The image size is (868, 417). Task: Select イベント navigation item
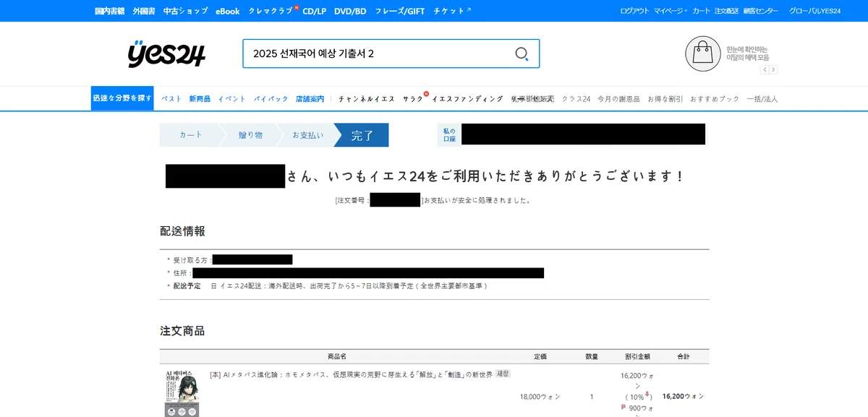click(x=232, y=99)
